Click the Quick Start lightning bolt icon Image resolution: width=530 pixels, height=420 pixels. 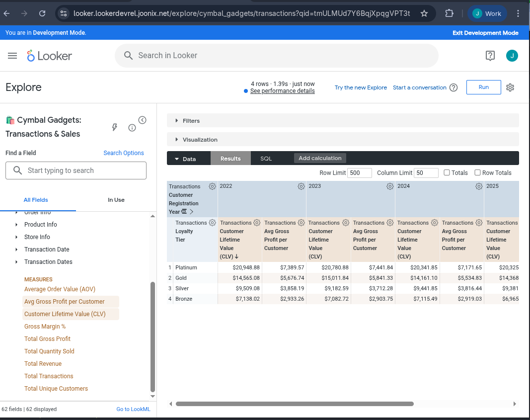(x=115, y=128)
